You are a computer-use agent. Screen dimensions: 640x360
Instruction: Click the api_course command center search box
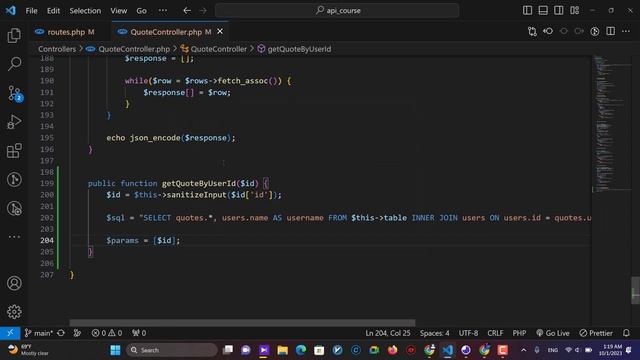[x=337, y=11]
